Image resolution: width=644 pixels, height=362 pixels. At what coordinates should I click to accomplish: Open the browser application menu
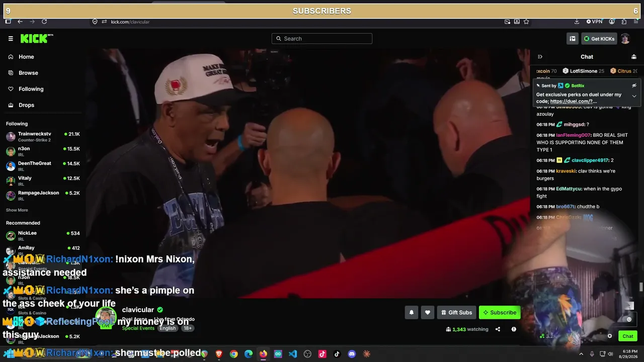tap(636, 22)
